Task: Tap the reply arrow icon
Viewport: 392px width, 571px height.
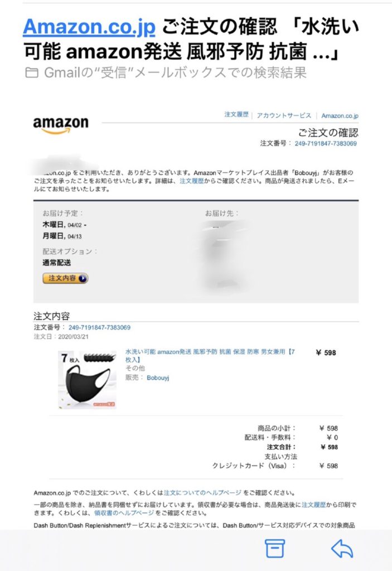Action: 342,548
